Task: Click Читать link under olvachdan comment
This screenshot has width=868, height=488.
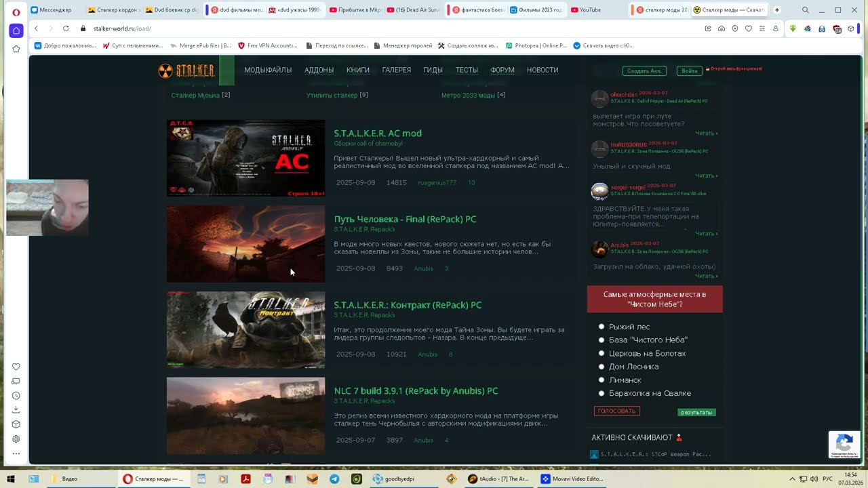Action: point(706,134)
